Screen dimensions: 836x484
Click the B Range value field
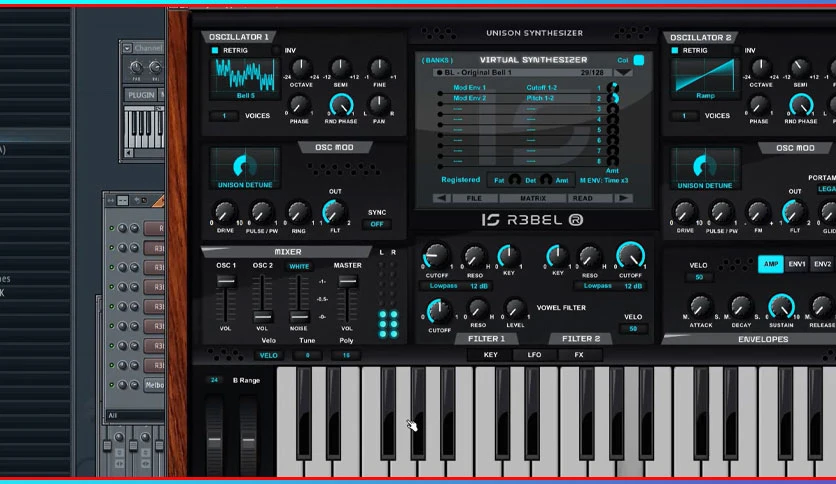214,380
